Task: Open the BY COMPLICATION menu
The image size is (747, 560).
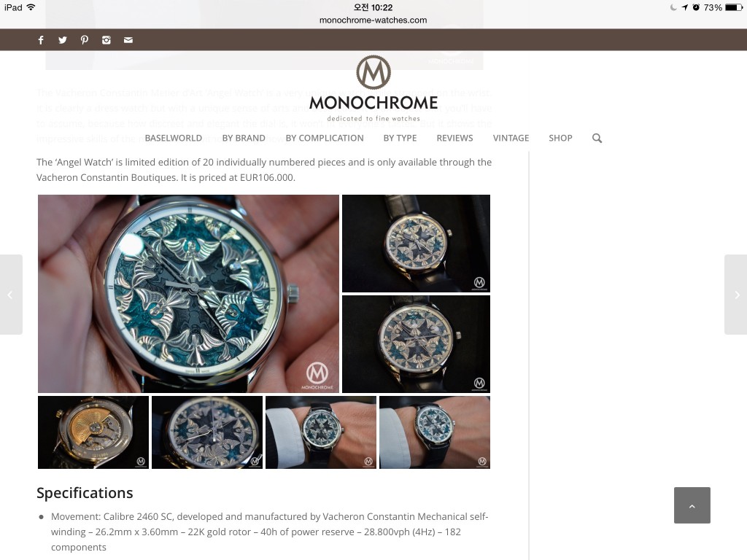Action: click(325, 138)
